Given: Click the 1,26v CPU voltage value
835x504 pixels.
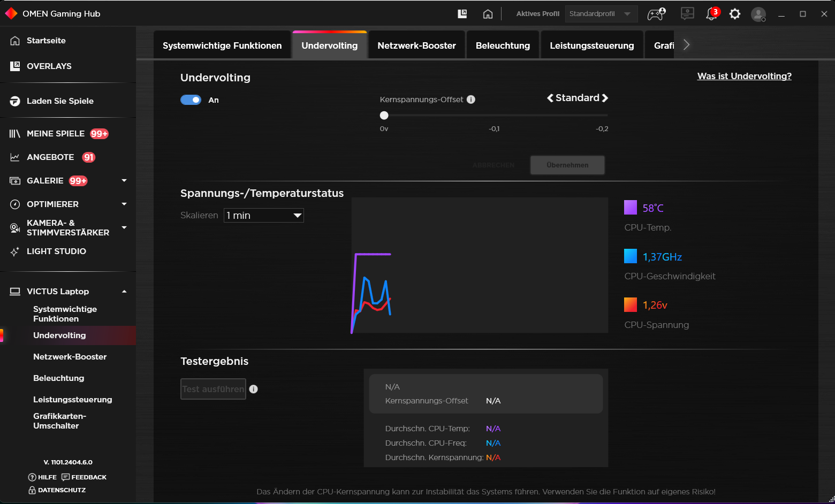Looking at the screenshot, I should click(x=655, y=305).
